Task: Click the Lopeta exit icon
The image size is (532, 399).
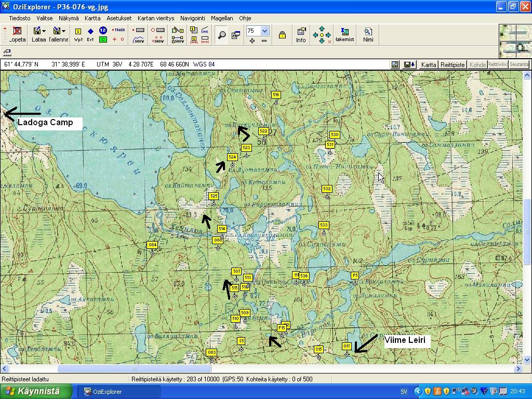Action: tap(17, 32)
